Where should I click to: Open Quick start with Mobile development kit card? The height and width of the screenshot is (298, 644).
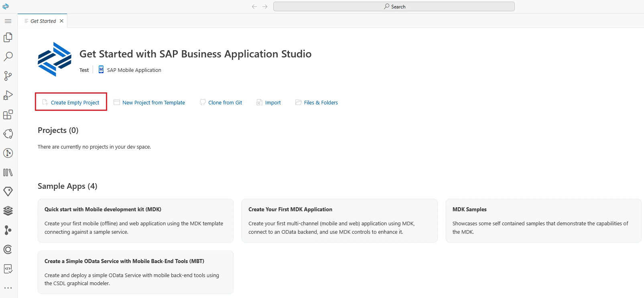click(136, 220)
